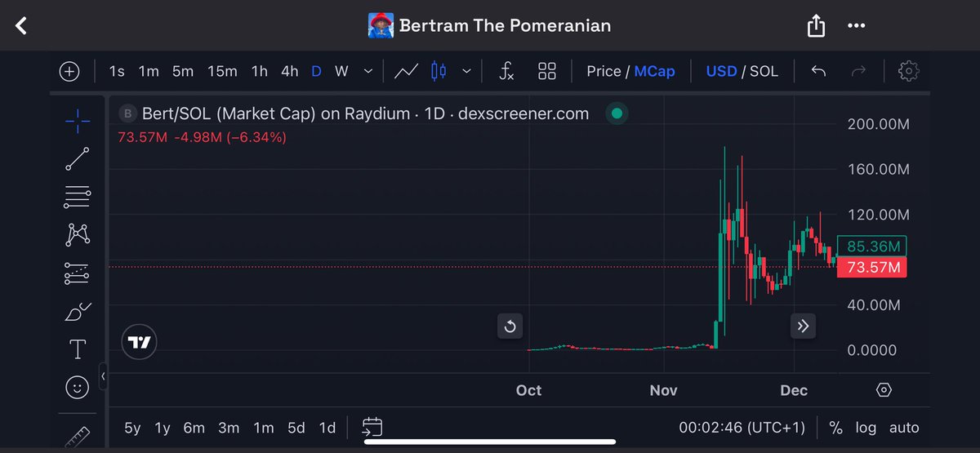
Task: Expand the chart style dropdown
Action: [466, 71]
